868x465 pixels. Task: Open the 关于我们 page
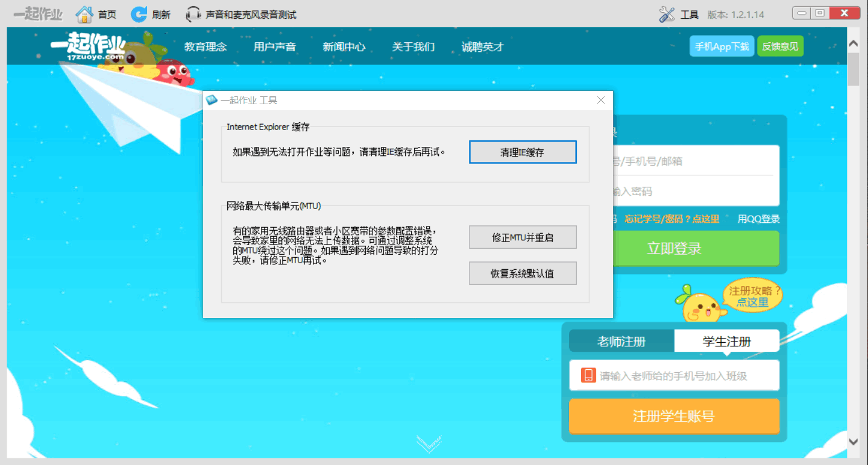pos(414,47)
